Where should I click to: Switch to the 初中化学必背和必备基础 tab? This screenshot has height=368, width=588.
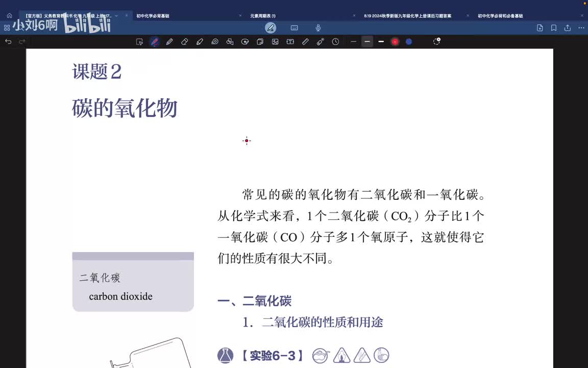(500, 16)
